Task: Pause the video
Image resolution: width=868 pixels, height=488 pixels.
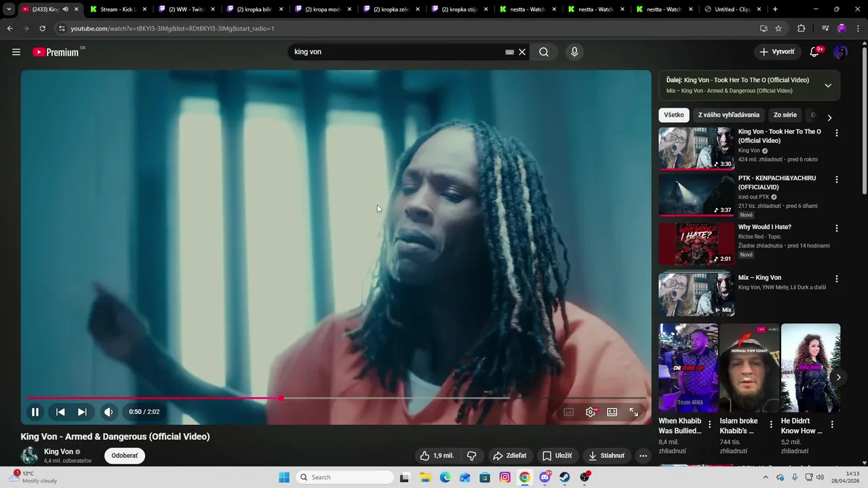Action: click(35, 412)
